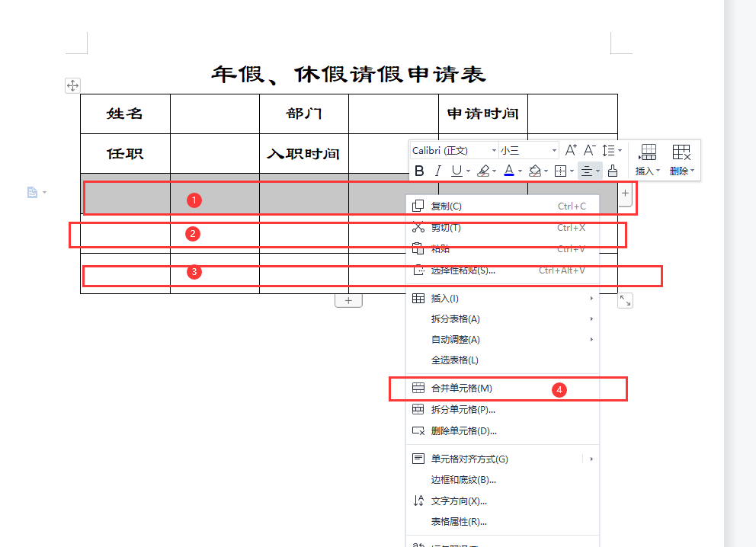
Task: Click the empty cell beside 姓名
Action: pos(215,114)
